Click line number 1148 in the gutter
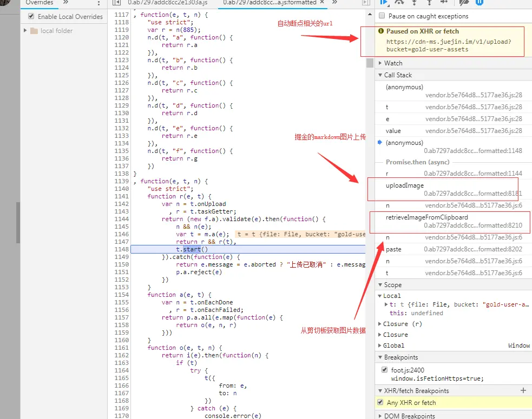The width and height of the screenshot is (532, 419). coord(121,249)
